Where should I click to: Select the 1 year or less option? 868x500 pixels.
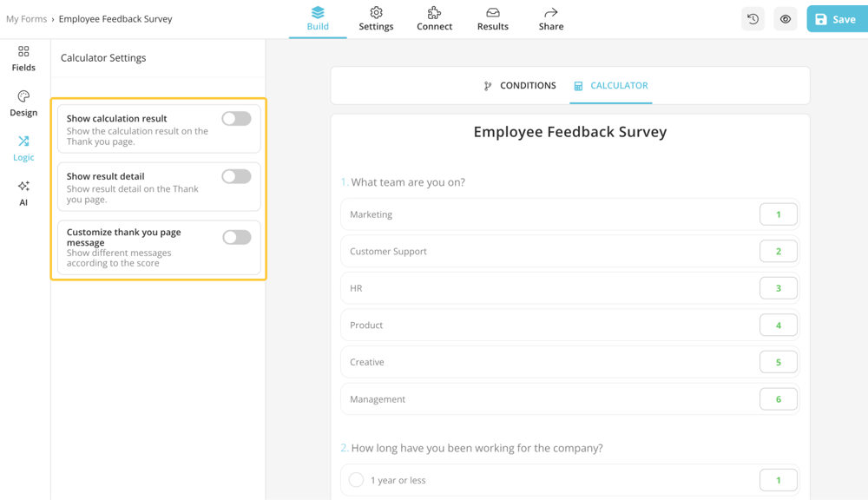click(356, 479)
